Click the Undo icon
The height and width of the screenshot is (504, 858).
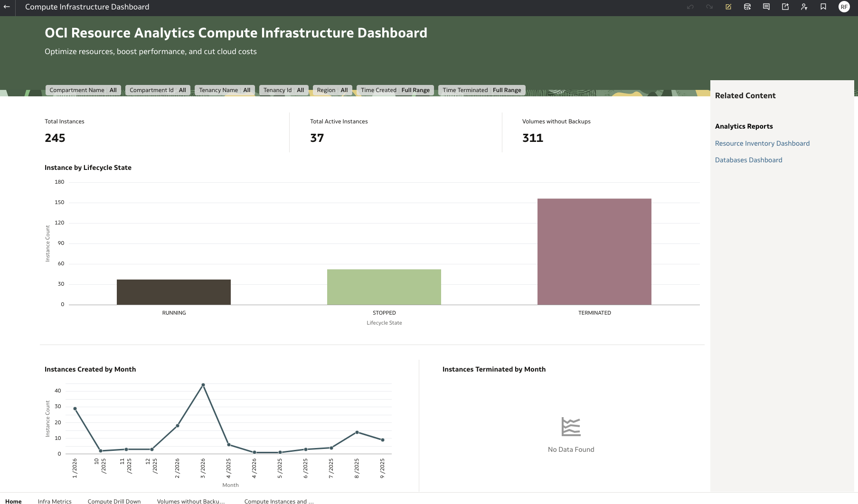[x=690, y=7]
